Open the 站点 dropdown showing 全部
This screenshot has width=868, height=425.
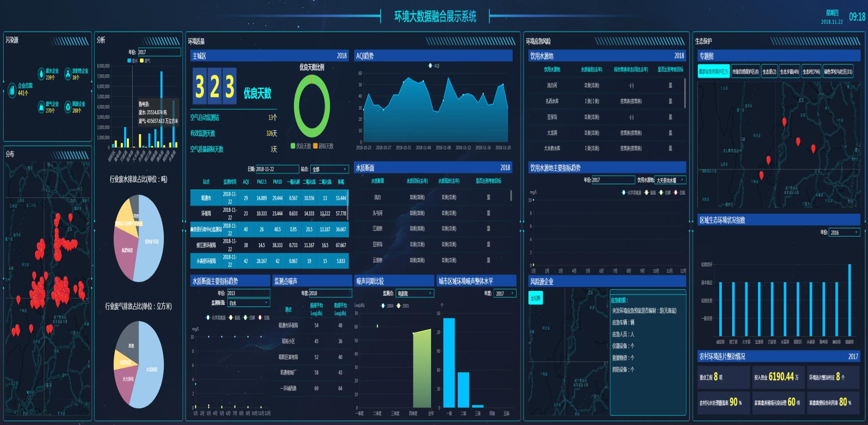point(329,169)
